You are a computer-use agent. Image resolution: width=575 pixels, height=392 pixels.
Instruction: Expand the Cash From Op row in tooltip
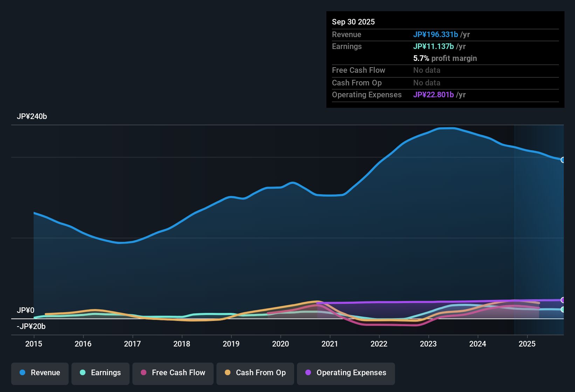tap(357, 83)
